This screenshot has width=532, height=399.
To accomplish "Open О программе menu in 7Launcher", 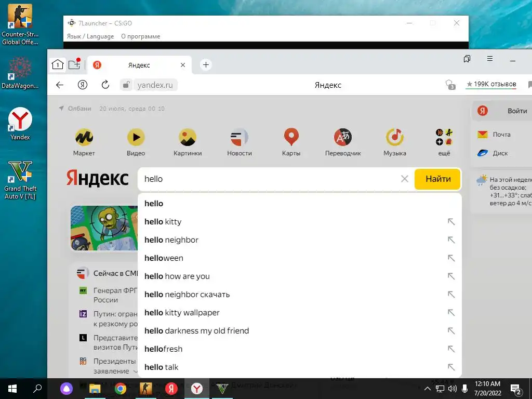I will coord(140,36).
